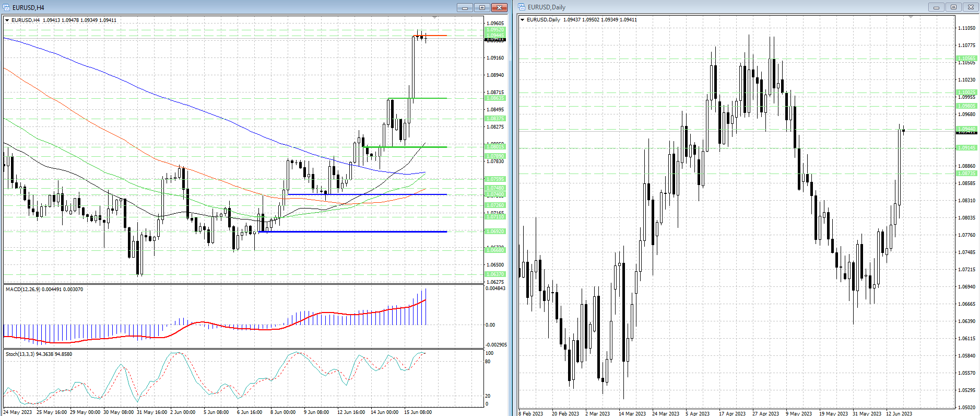Select the chart shift triangle on Daily chart
Image resolution: width=980 pixels, height=416 pixels.
point(911,17)
